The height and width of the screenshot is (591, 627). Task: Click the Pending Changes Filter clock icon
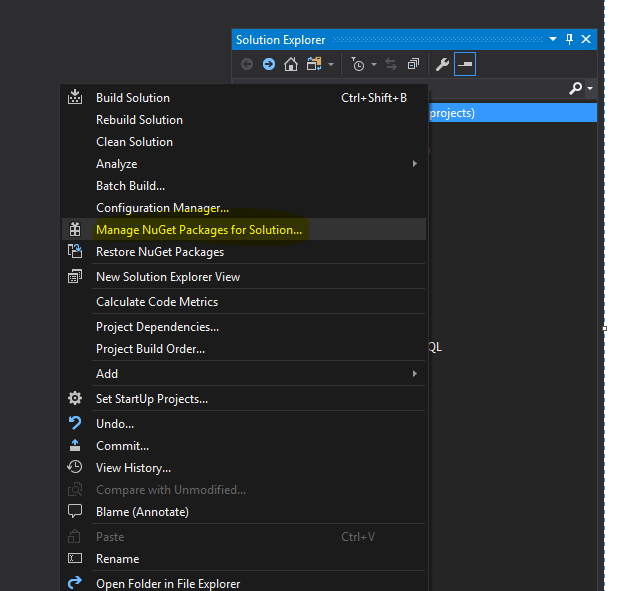[358, 64]
